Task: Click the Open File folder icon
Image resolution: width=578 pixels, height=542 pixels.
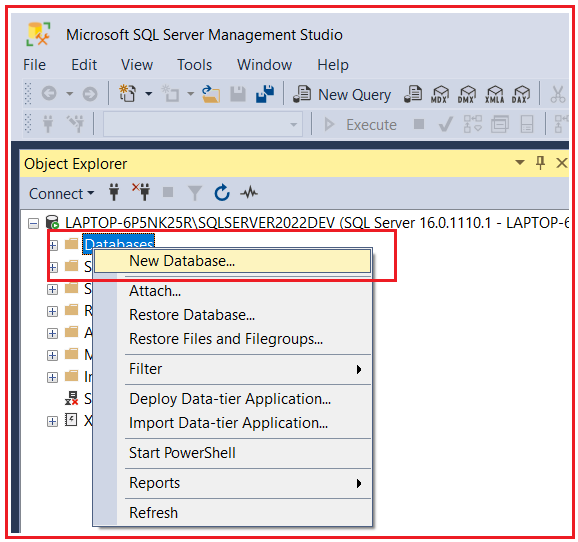Action: (211, 94)
